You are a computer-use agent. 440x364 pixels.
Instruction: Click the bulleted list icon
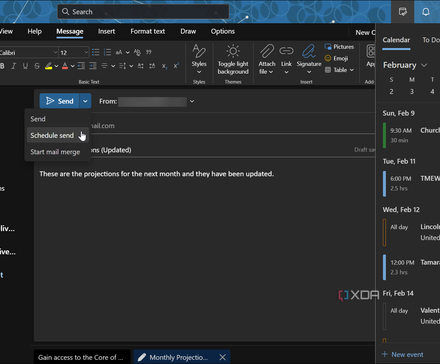pos(96,52)
